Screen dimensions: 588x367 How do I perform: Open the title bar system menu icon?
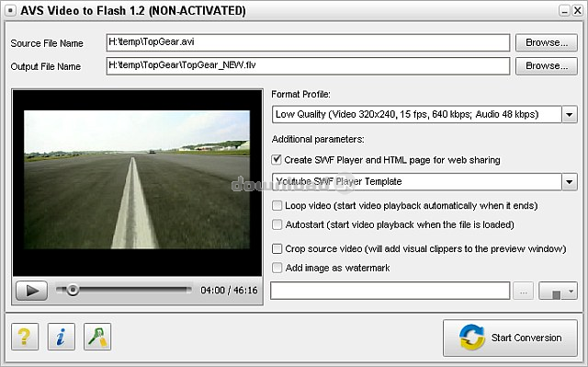pos(10,11)
